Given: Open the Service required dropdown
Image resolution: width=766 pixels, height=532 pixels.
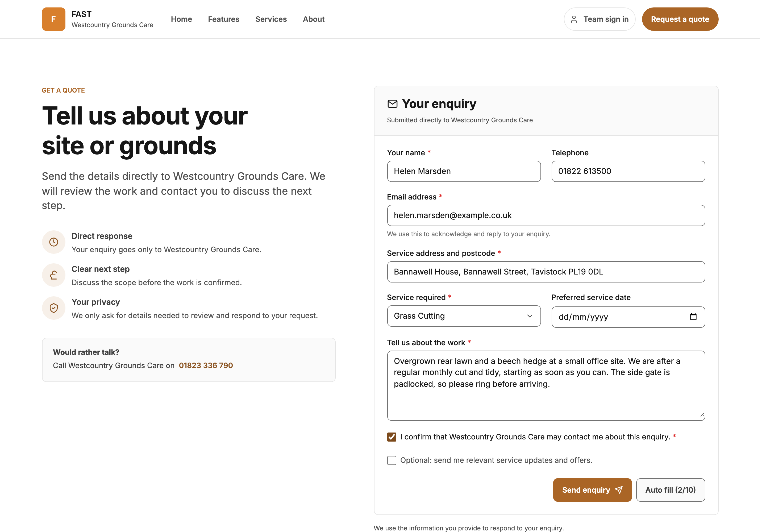Looking at the screenshot, I should [x=464, y=316].
